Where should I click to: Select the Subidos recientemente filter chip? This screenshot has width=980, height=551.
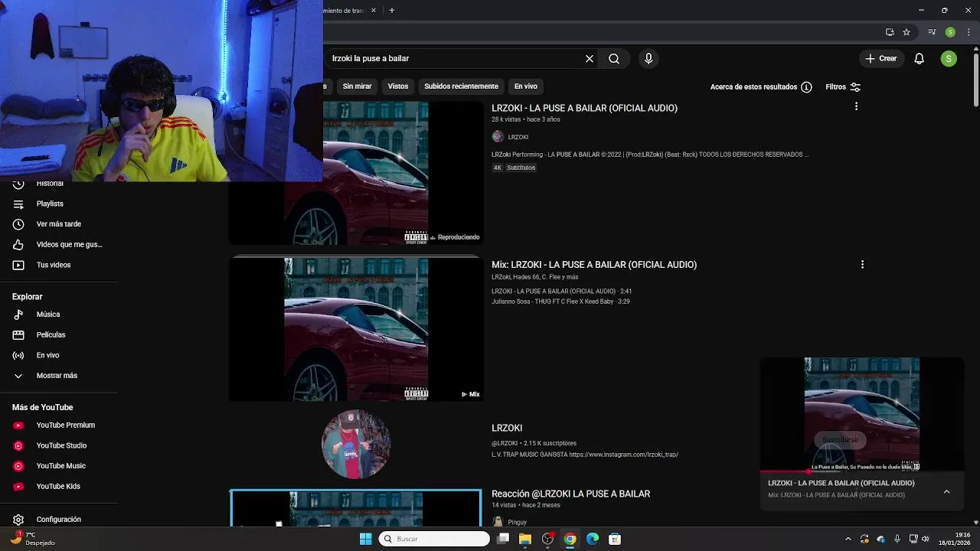coord(461,86)
